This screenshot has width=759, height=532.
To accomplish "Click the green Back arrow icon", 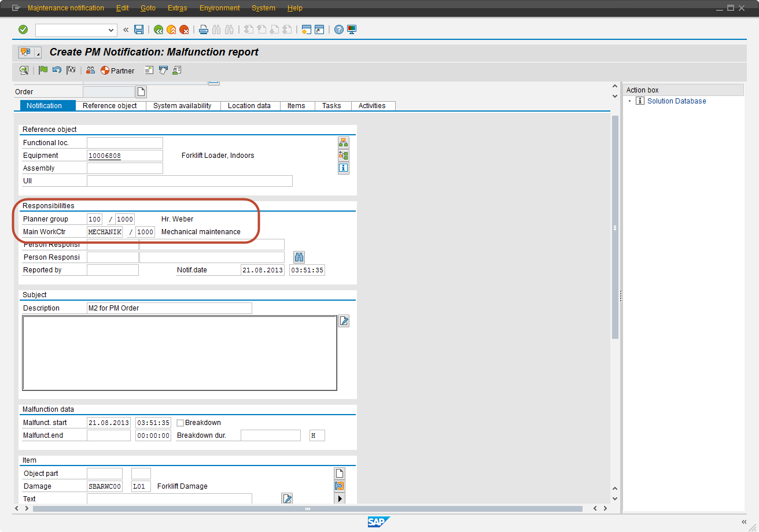I will [158, 29].
